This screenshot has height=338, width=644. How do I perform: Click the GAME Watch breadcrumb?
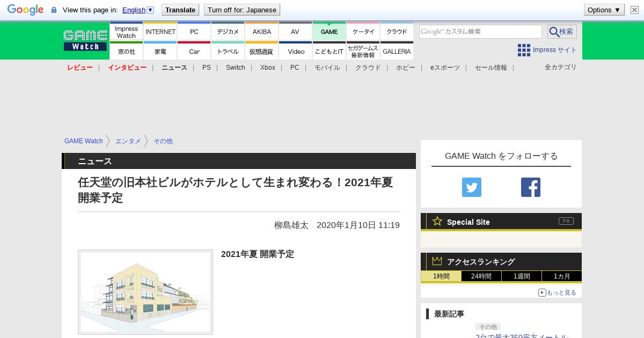(x=84, y=141)
